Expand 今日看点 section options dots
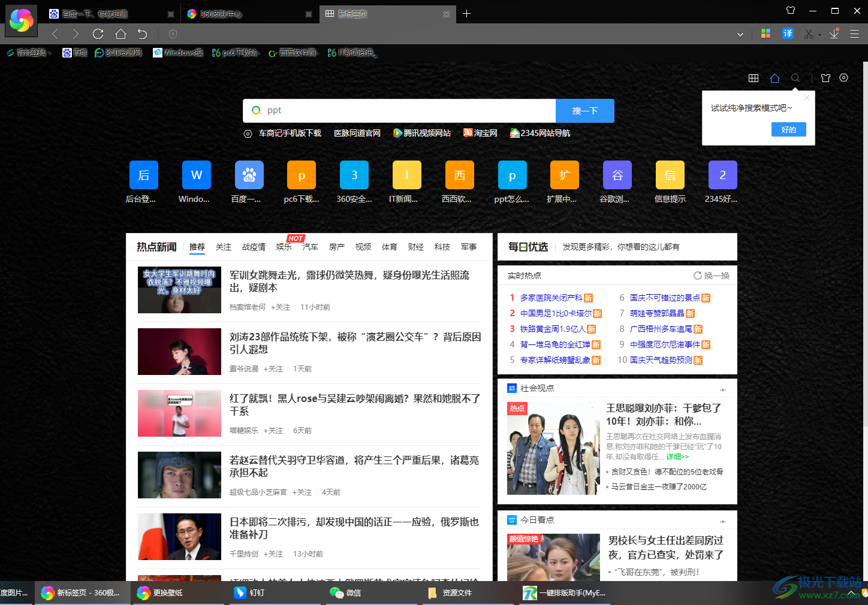 tap(723, 522)
